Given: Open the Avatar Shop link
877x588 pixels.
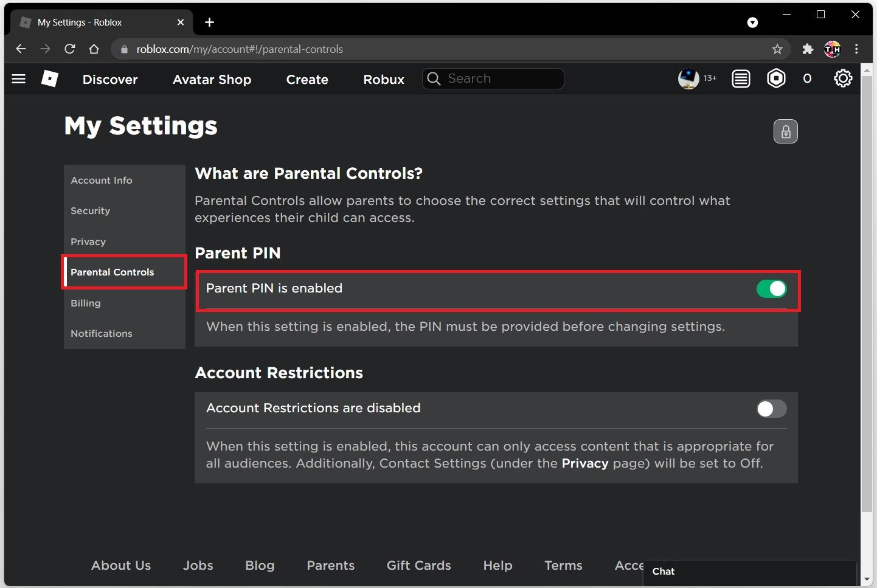Looking at the screenshot, I should [x=212, y=80].
